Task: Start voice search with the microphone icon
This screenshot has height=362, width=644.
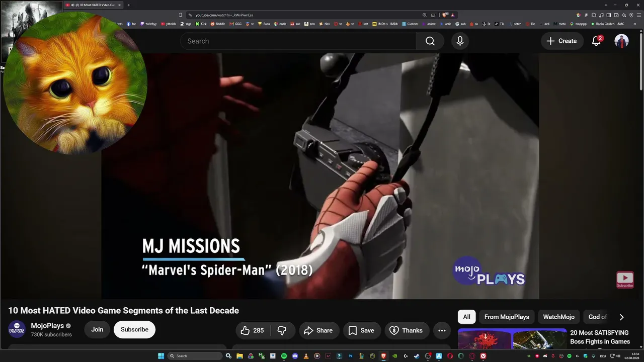Action: point(460,41)
